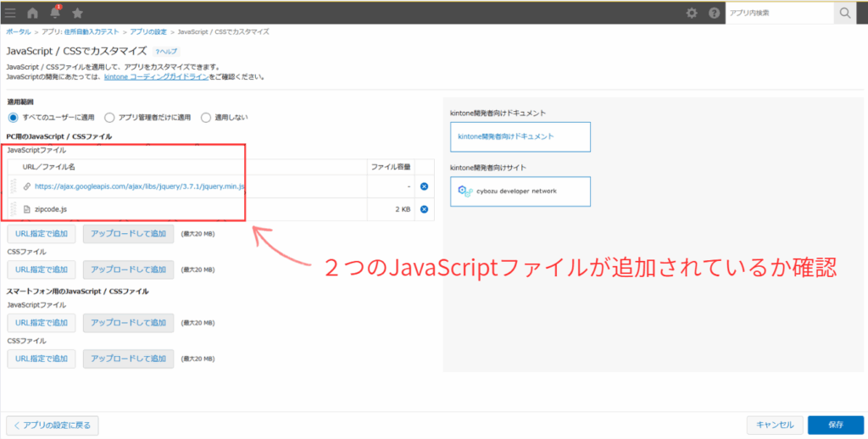Click アプリの設定に戻る button
Image resolution: width=868 pixels, height=439 pixels.
tap(53, 425)
